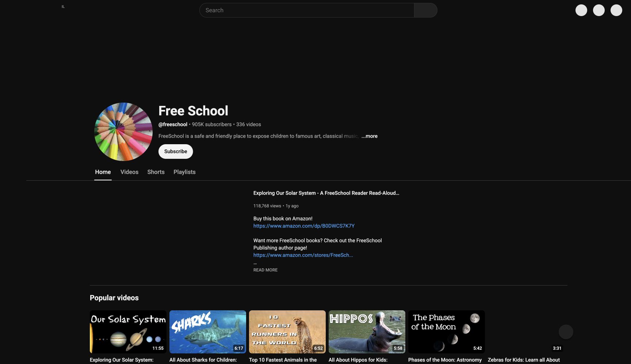
Task: Click the "118,768 views" text
Action: tap(267, 206)
